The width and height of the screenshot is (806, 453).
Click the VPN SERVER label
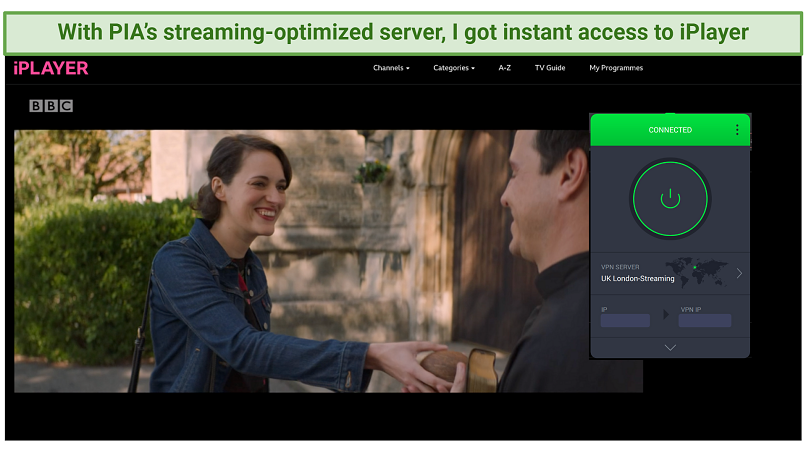(x=620, y=267)
